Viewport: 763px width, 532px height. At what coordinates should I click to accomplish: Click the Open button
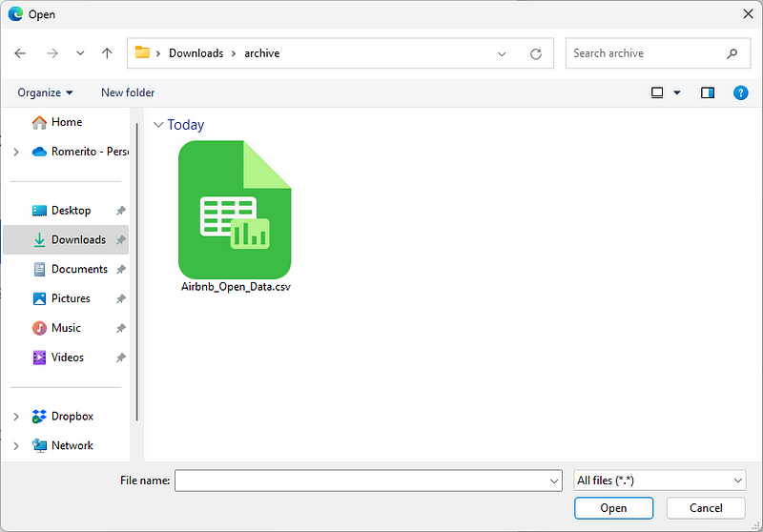tap(613, 508)
